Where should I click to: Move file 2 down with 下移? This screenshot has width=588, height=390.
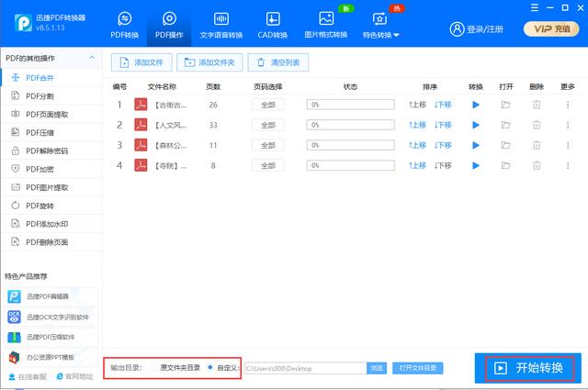[x=443, y=125]
